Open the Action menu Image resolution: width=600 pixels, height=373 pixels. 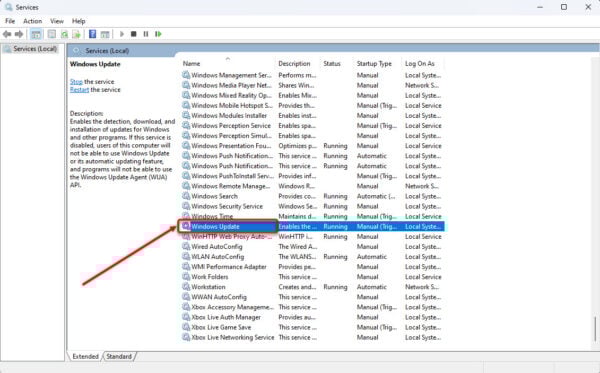click(33, 21)
